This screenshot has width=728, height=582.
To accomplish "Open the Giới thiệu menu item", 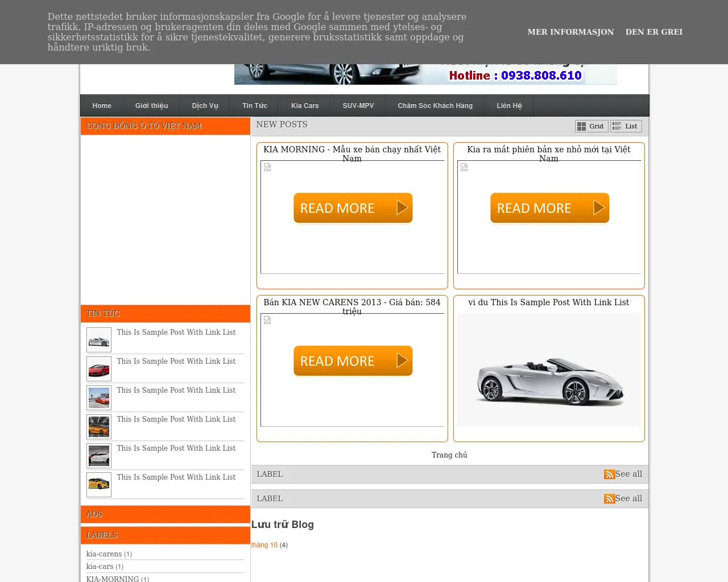I will click(152, 106).
